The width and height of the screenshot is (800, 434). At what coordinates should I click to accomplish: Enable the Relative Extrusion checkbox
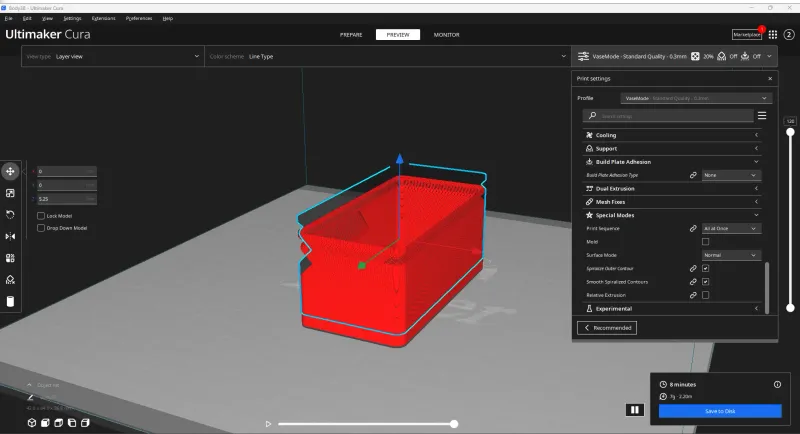706,295
